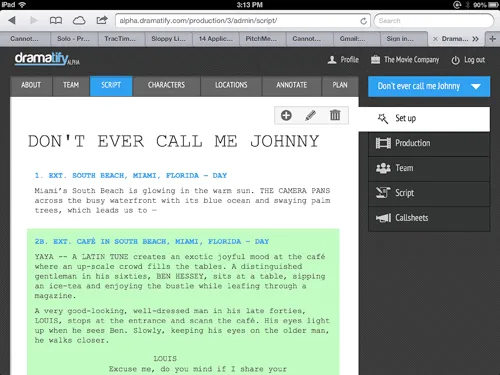Select Callsheets in the side menu
The width and height of the screenshot is (500, 375).
429,218
